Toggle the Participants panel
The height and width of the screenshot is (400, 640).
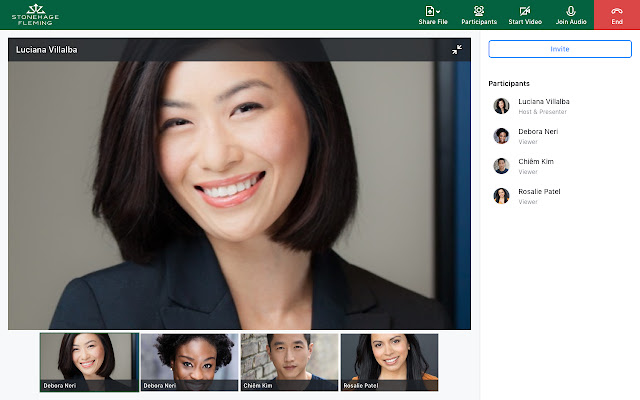pyautogui.click(x=479, y=15)
